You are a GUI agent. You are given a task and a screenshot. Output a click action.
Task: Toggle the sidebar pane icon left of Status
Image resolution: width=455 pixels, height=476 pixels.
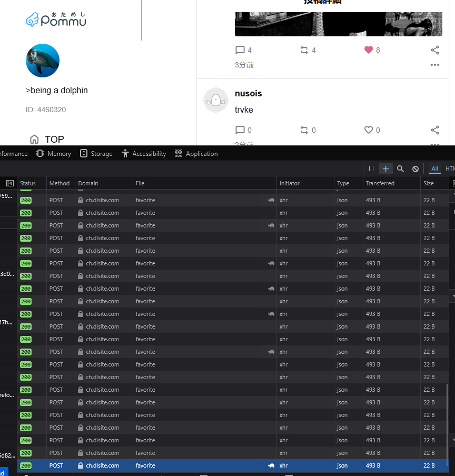pos(9,183)
